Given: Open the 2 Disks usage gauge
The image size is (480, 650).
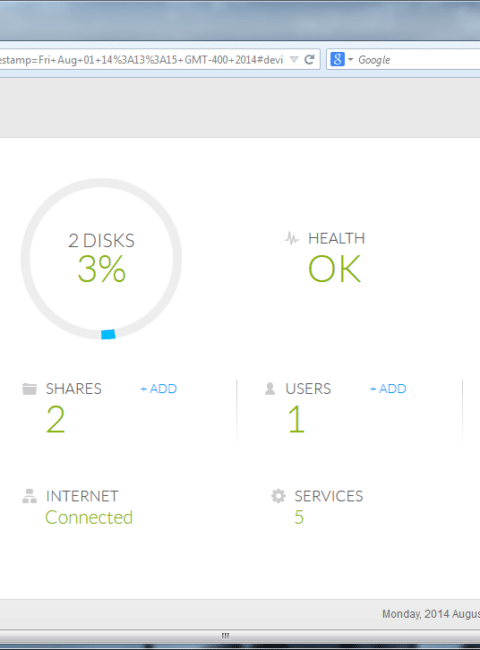Looking at the screenshot, I should pyautogui.click(x=101, y=258).
